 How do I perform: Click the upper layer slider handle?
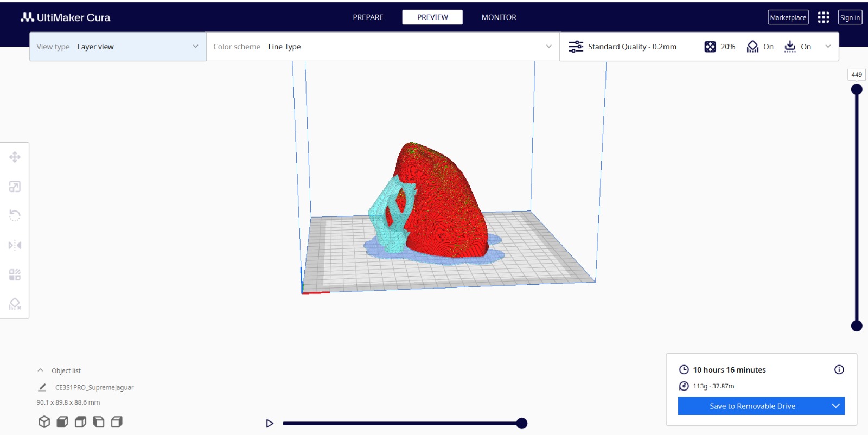pos(857,89)
